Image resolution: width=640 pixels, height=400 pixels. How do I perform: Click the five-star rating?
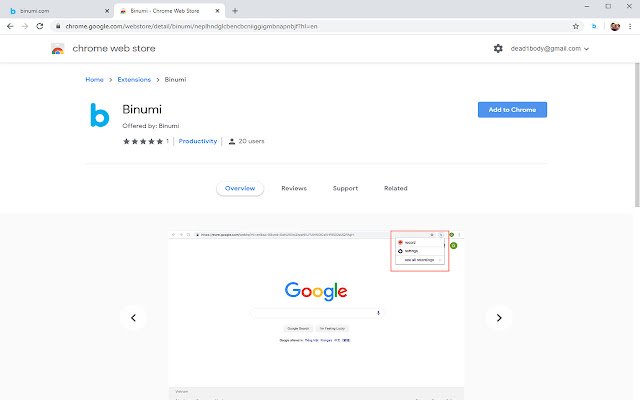pos(143,141)
